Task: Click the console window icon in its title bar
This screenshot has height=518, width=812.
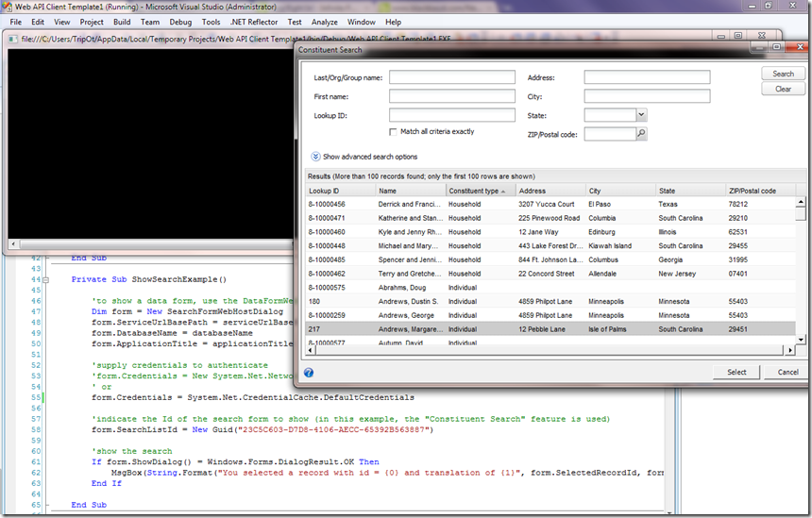Action: click(x=11, y=38)
